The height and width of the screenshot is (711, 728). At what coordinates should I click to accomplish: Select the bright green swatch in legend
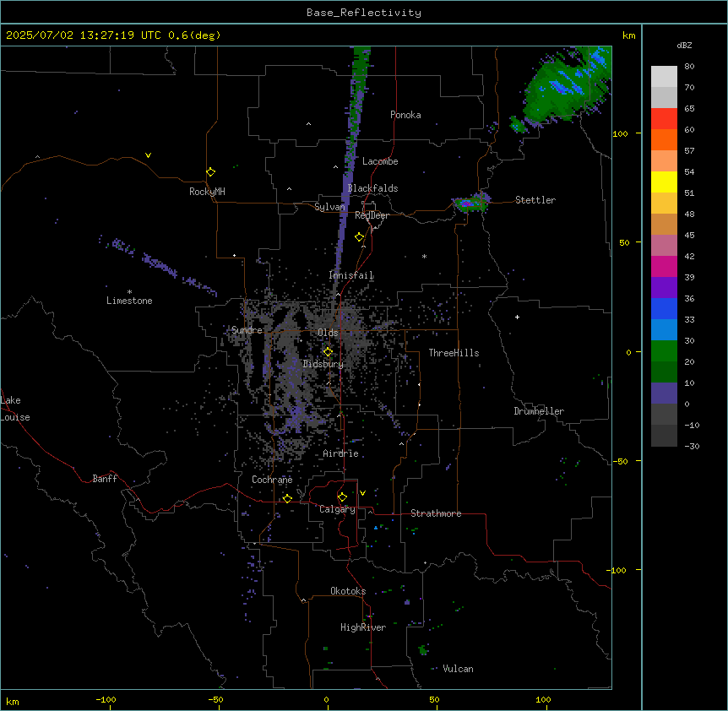point(664,351)
